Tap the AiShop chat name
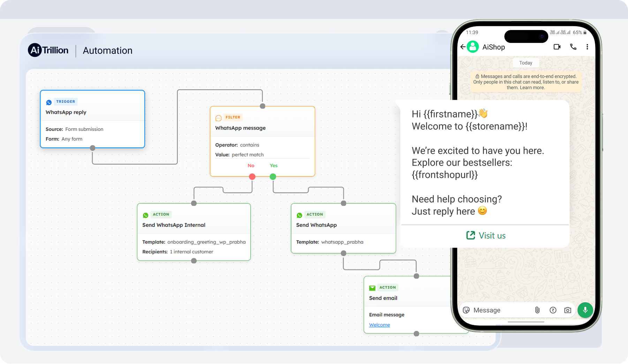The image size is (628, 364). tap(493, 47)
